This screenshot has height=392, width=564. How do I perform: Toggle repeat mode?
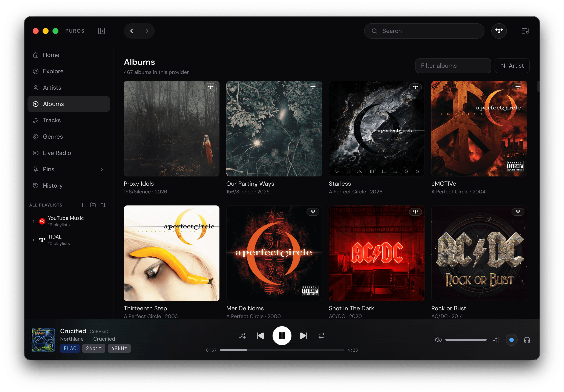tap(321, 335)
